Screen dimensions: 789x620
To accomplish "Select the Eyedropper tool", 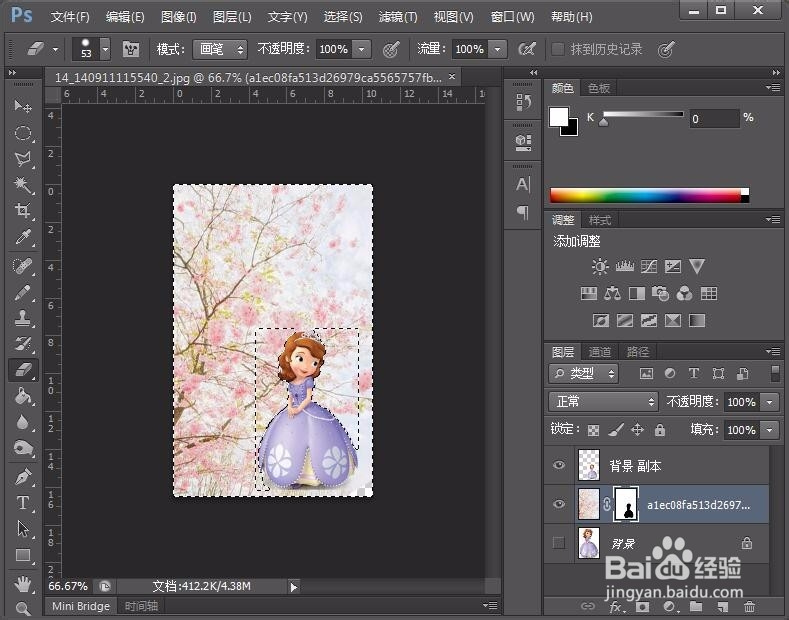I will 23,237.
